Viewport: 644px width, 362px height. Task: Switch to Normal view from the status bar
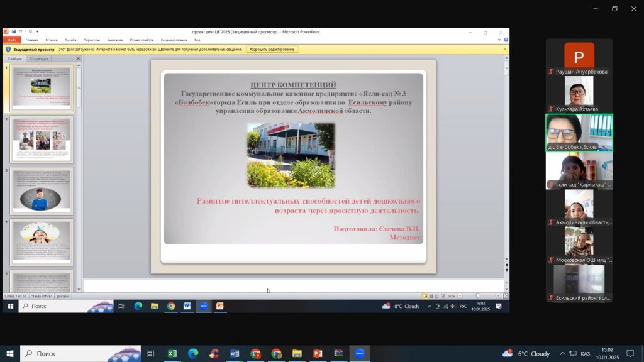pyautogui.click(x=425, y=296)
